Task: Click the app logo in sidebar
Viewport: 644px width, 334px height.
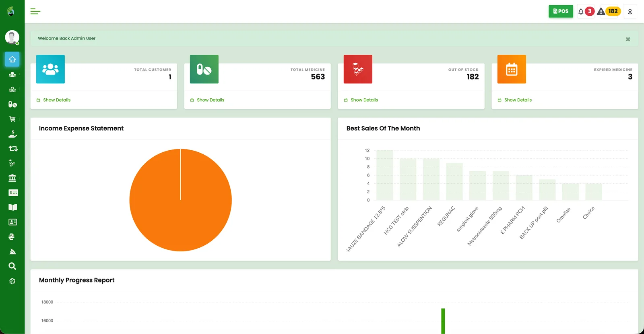Action: tap(11, 11)
